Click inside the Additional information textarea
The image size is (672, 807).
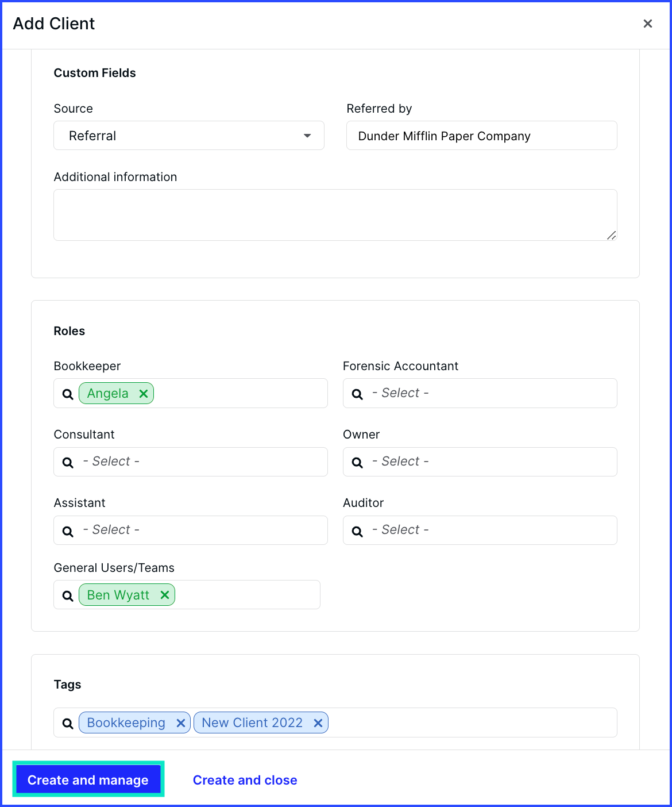point(335,215)
